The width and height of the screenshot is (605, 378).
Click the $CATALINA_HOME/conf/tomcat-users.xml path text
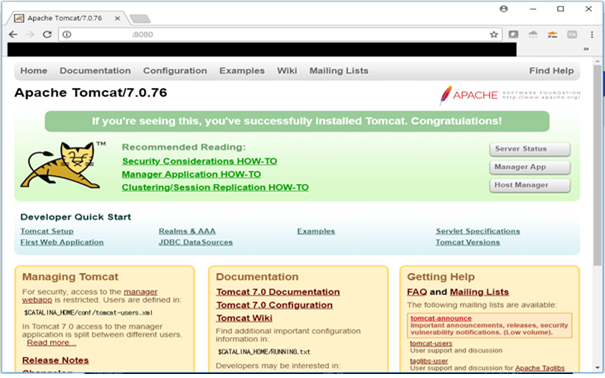point(88,313)
